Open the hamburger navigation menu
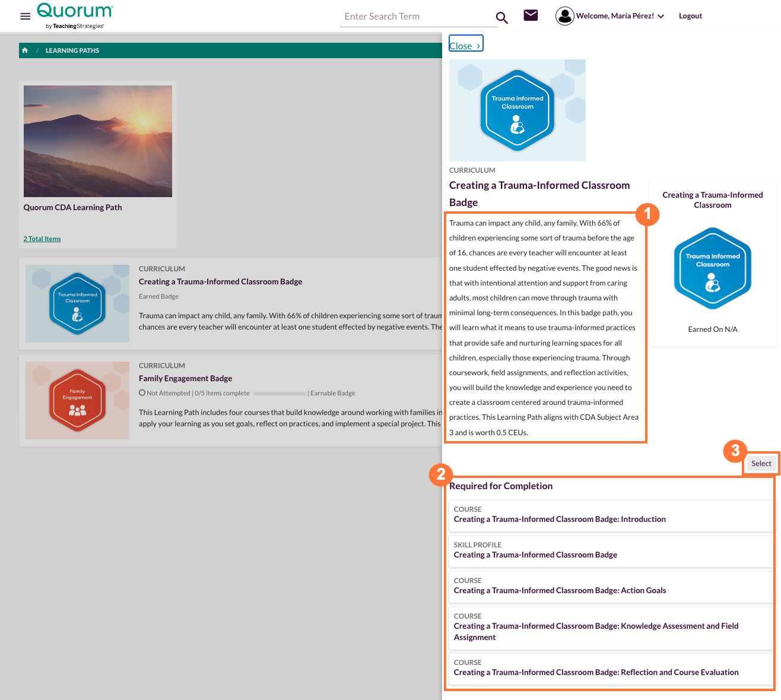Viewport: 781px width, 700px height. 25,16
